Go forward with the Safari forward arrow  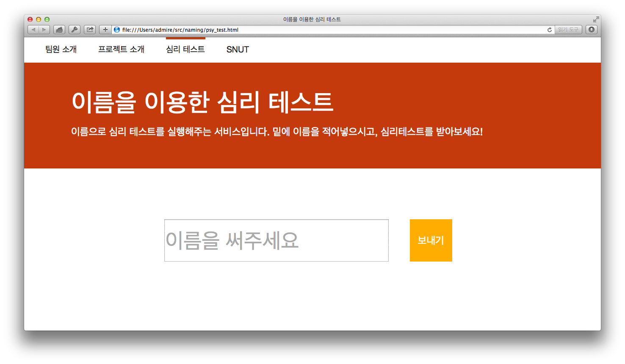[44, 30]
